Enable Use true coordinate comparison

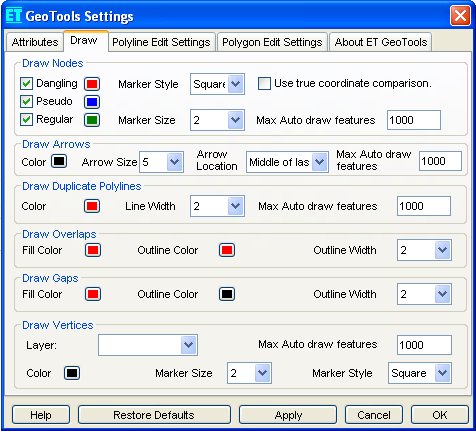(264, 84)
